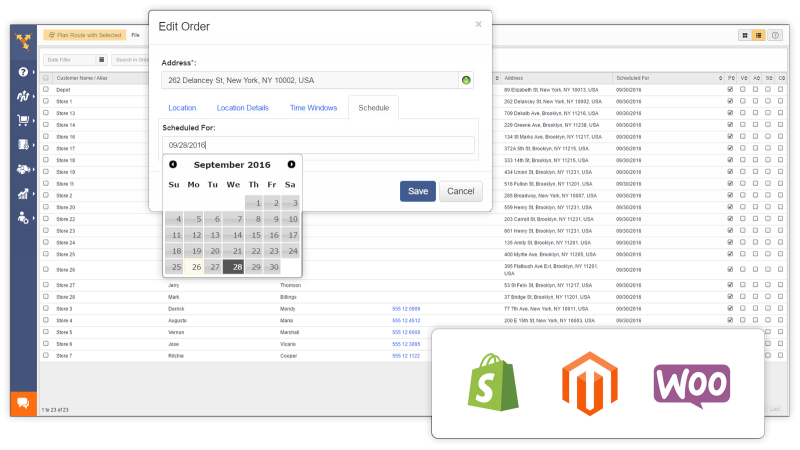
Task: Click the green geocode status indicator
Action: [x=466, y=80]
